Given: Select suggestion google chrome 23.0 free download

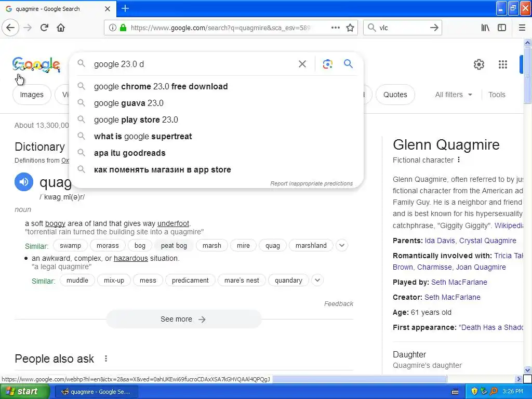Looking at the screenshot, I should (x=217, y=87).
